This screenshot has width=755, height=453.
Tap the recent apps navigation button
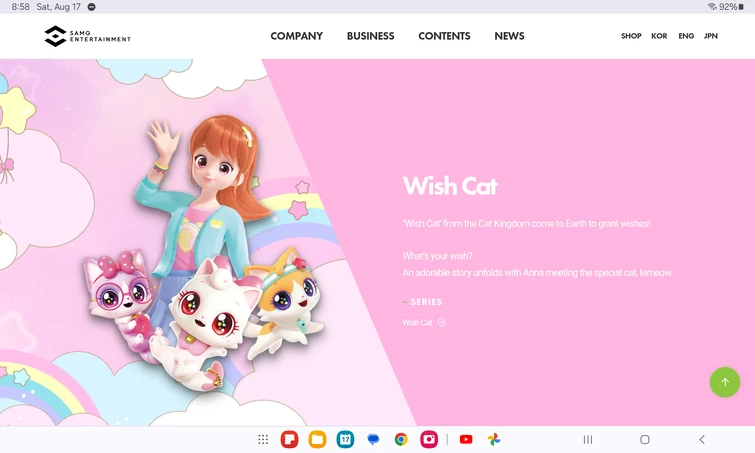click(587, 439)
